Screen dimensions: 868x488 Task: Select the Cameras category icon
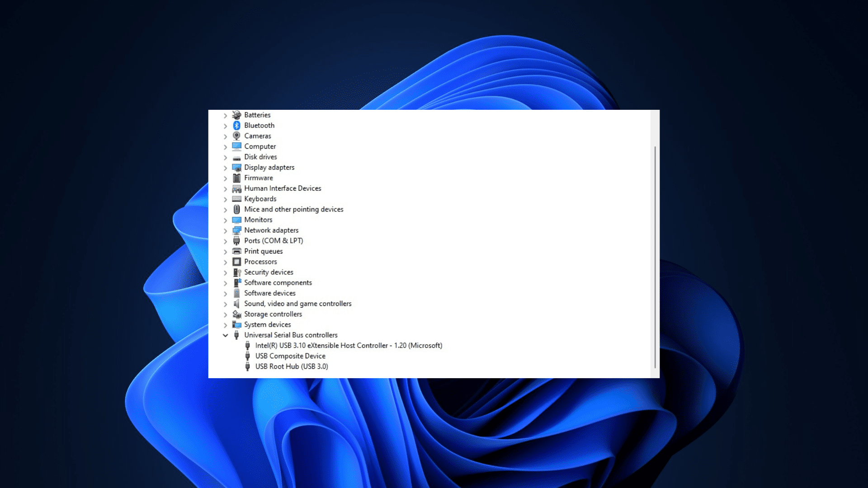pyautogui.click(x=237, y=135)
